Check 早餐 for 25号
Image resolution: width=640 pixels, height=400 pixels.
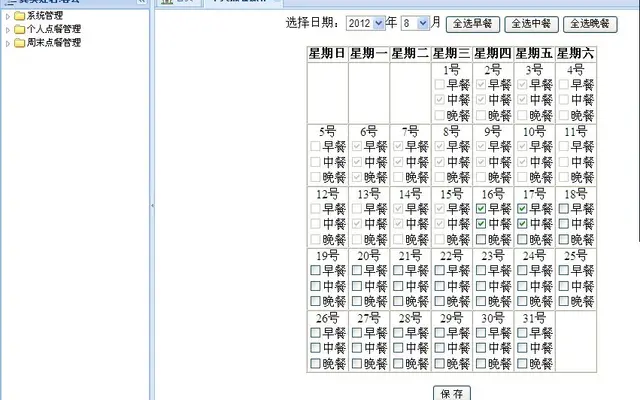pyautogui.click(x=564, y=271)
